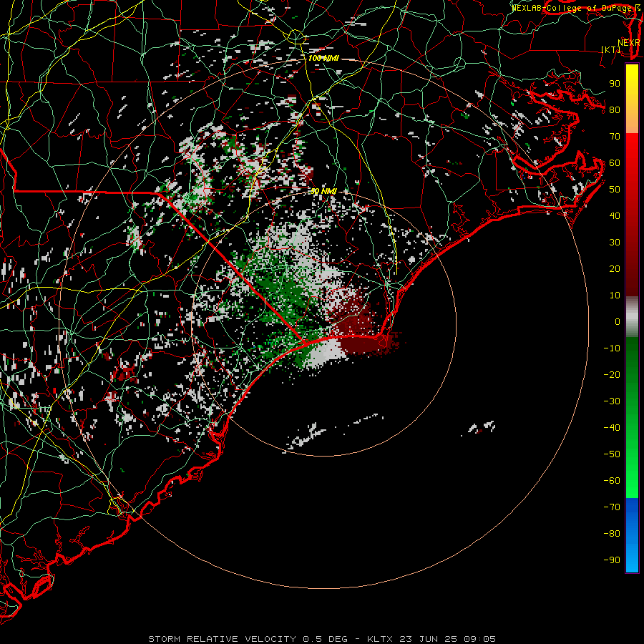Click the "100 NMI" range ring label
Viewport: 644px width, 644px height.
[323, 59]
